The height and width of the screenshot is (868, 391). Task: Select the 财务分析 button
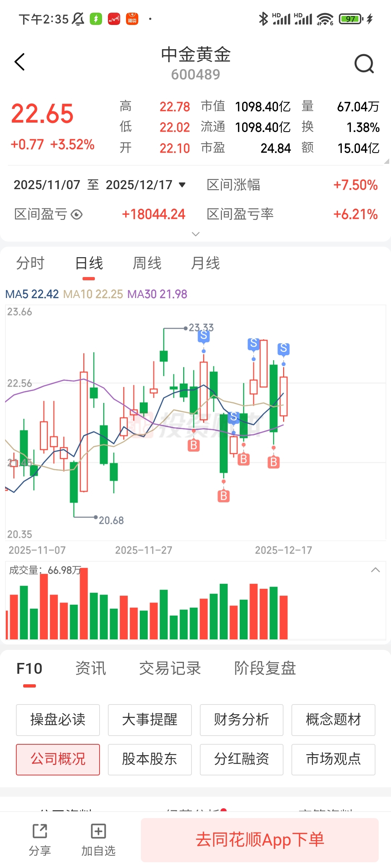pos(241,720)
